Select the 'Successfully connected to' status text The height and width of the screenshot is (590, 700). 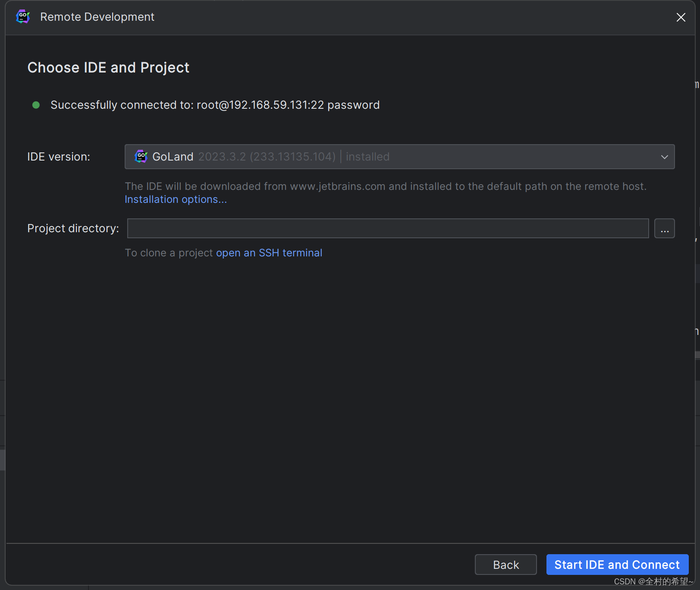point(215,105)
